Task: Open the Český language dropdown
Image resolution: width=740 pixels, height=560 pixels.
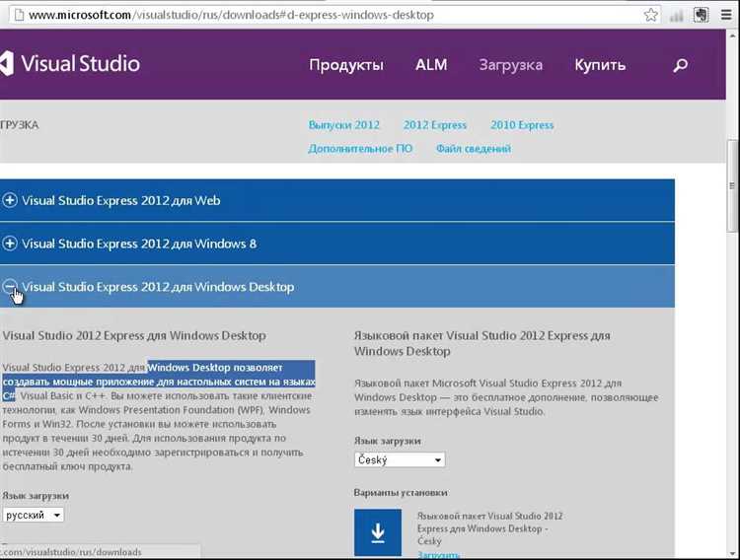Action: tap(400, 459)
